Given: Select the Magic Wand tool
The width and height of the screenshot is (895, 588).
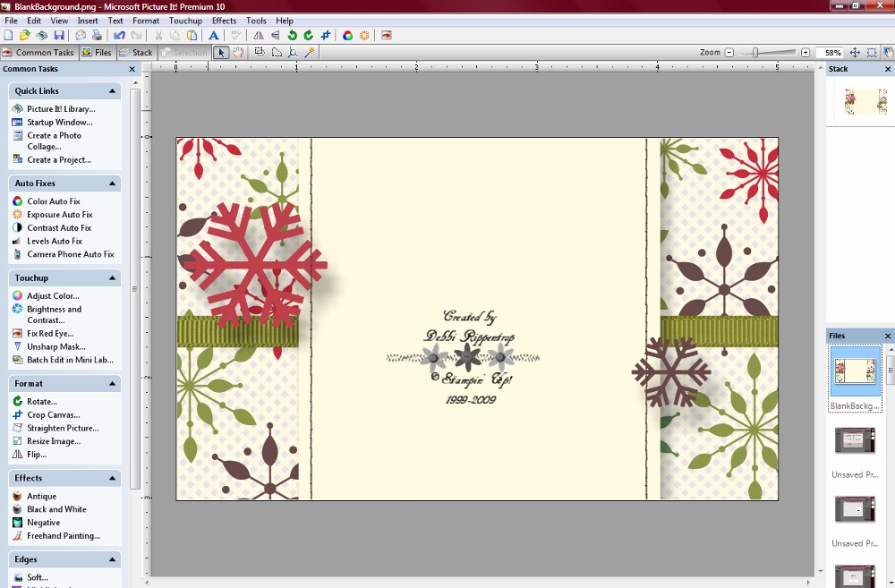Looking at the screenshot, I should pos(310,53).
